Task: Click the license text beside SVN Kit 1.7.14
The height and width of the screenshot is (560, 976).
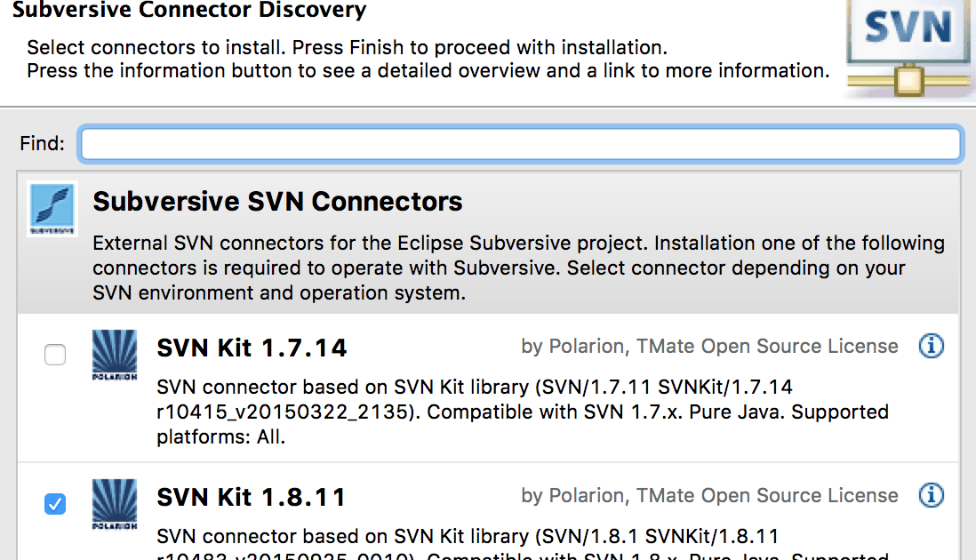Action: click(x=709, y=346)
